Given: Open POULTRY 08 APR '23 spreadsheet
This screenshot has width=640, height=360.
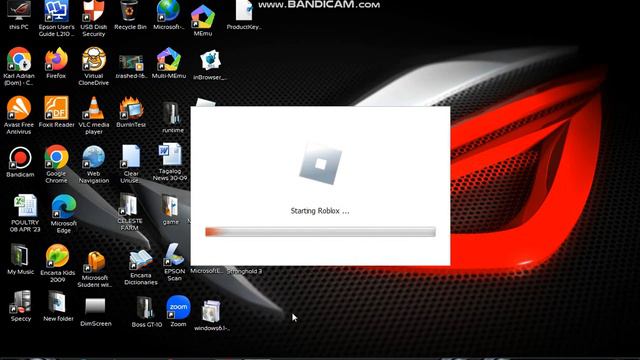Looking at the screenshot, I should (x=25, y=213).
